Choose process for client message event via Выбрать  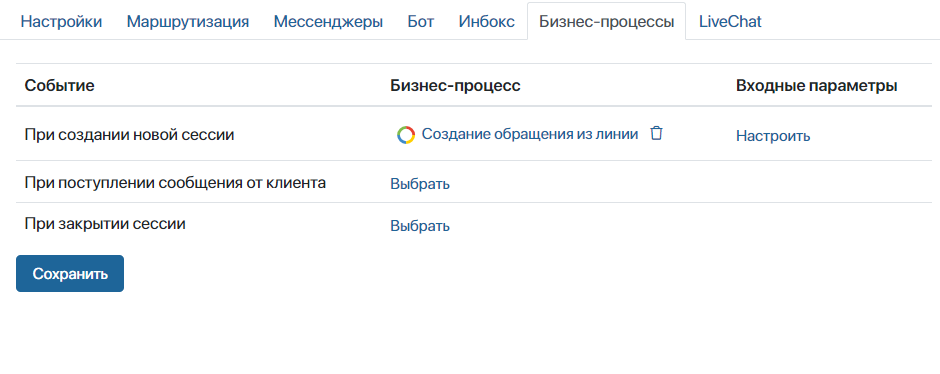click(420, 184)
